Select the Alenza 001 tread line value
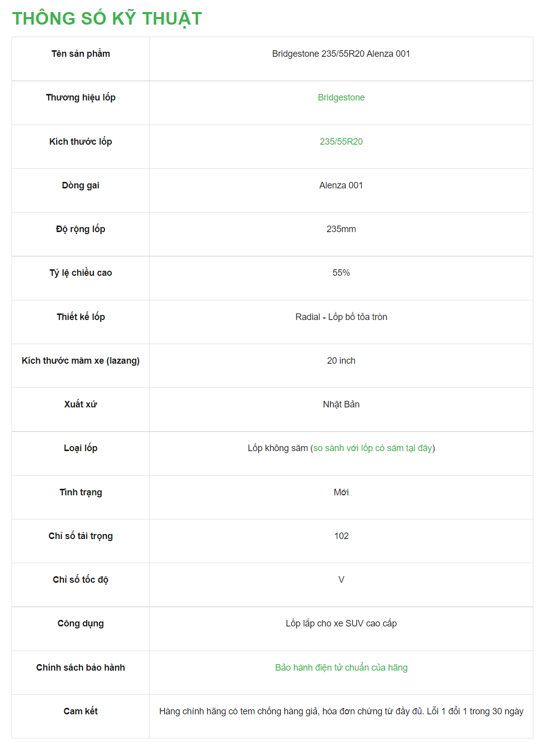Screen dimensions: 560x748 click(x=341, y=185)
